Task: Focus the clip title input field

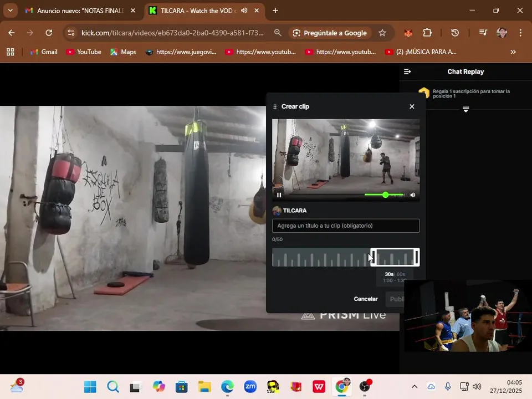Action: [346, 226]
